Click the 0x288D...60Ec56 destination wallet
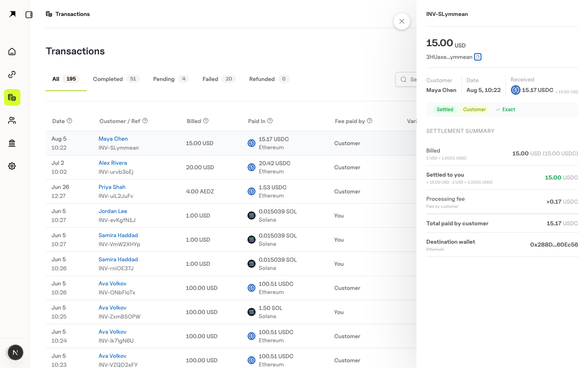Screen dimensions: 588x368 point(554,245)
